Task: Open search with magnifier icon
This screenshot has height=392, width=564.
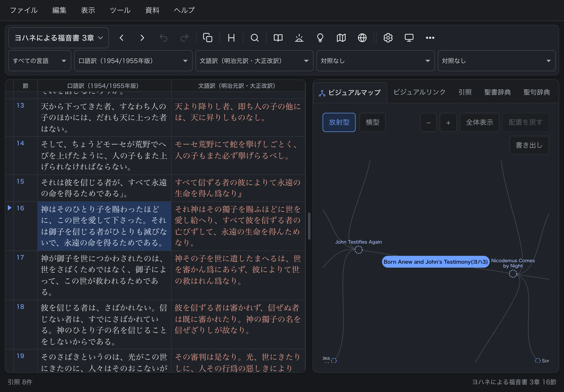Action: (x=255, y=38)
